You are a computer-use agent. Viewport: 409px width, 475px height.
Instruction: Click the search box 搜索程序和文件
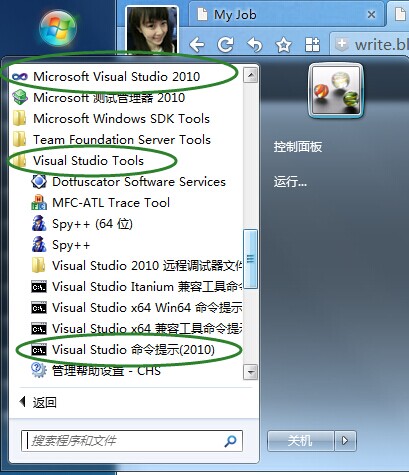pyautogui.click(x=132, y=441)
